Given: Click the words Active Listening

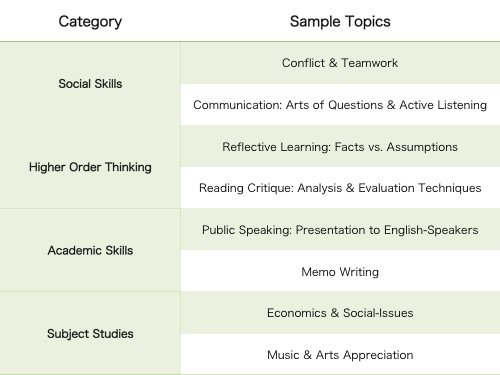Looking at the screenshot, I should [x=443, y=105].
